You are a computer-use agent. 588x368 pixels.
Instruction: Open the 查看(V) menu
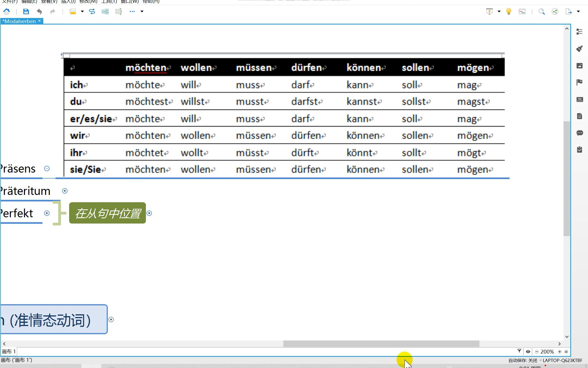point(49,2)
